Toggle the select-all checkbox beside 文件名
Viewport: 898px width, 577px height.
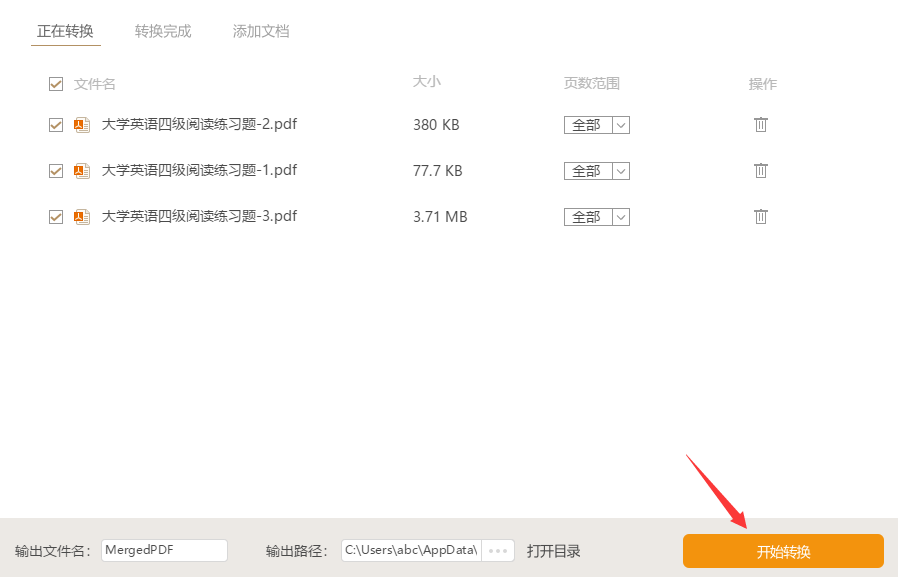click(56, 84)
